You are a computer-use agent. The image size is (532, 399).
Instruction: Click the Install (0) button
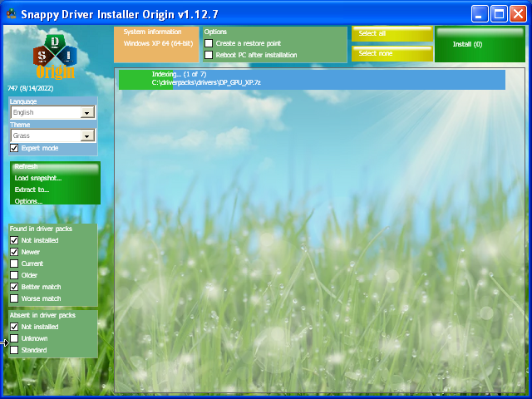coord(480,44)
